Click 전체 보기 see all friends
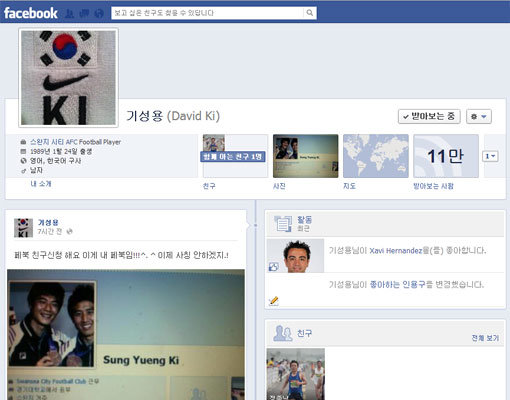 point(485,338)
